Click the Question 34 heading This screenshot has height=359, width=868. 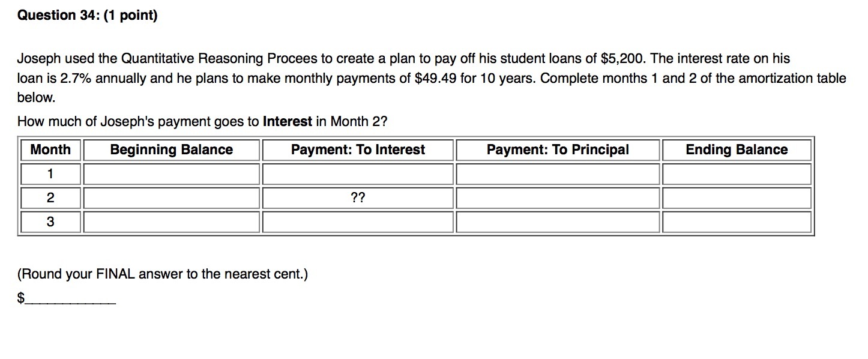87,16
